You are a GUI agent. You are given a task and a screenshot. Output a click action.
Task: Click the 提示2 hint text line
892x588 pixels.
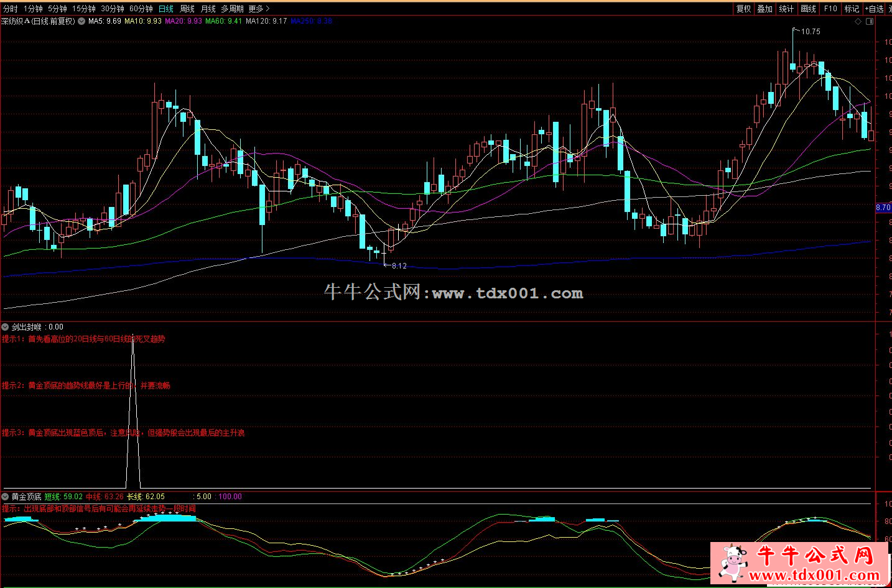86,385
